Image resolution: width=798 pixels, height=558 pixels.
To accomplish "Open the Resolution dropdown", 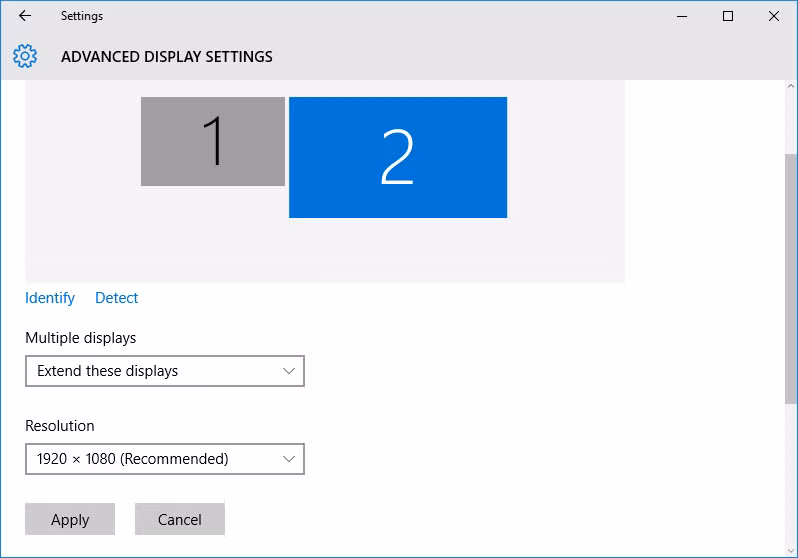I will coord(150,459).
